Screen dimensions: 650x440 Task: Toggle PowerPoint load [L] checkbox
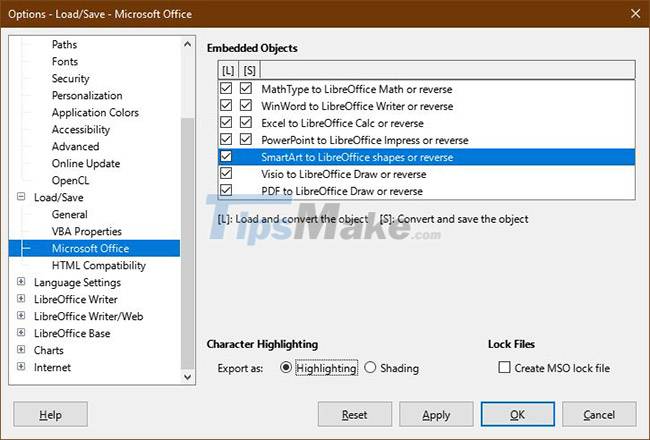click(226, 139)
